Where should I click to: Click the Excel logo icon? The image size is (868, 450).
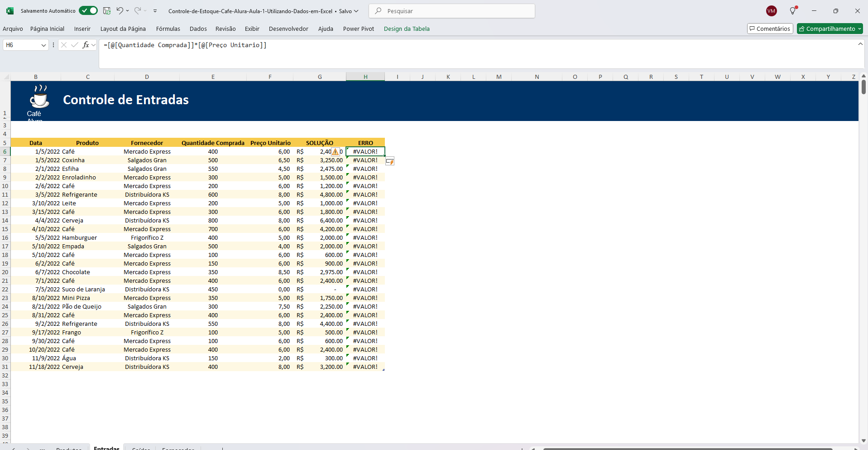click(x=10, y=11)
